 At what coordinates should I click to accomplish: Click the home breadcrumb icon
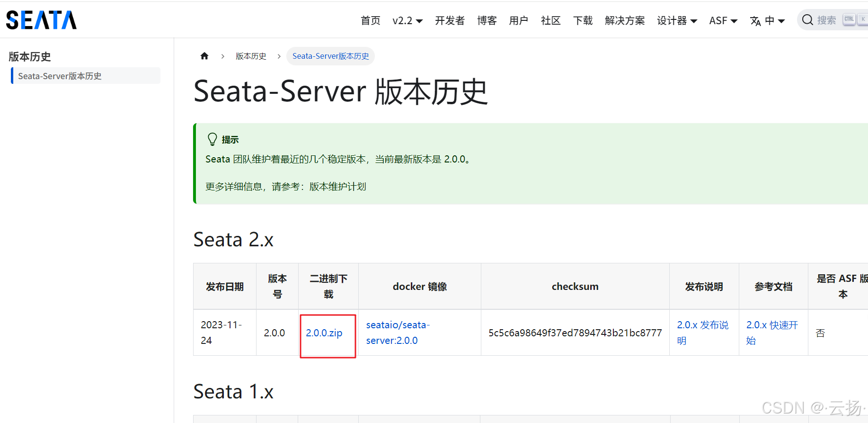pyautogui.click(x=204, y=56)
